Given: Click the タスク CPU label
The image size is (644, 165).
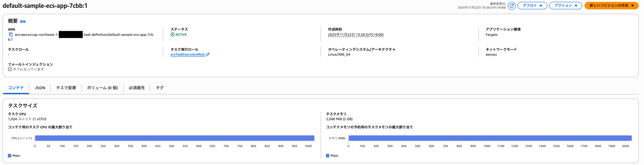Looking at the screenshot, I should (17, 114).
